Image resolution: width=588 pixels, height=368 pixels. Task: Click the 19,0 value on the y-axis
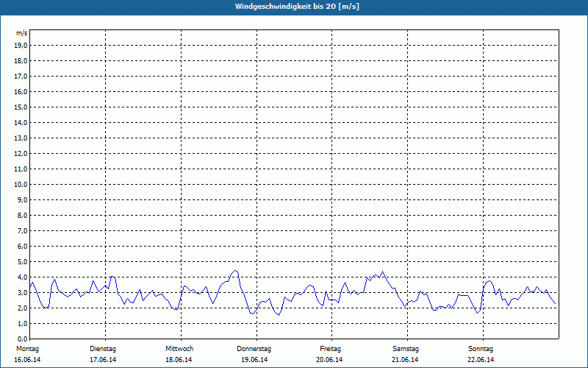[x=21, y=45]
